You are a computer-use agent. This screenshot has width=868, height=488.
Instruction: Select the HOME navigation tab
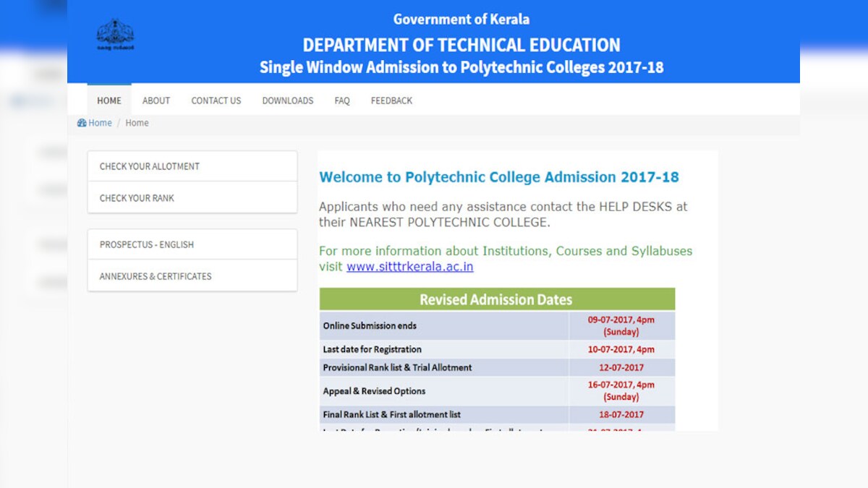pos(109,100)
